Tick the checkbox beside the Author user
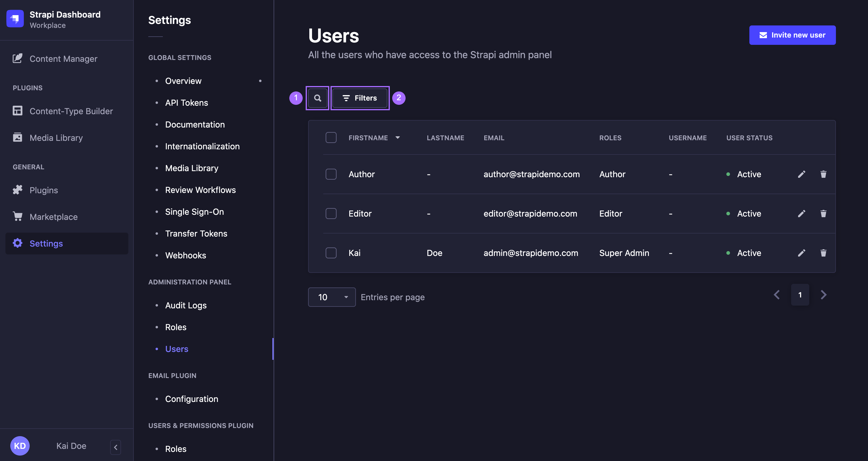 coord(331,174)
